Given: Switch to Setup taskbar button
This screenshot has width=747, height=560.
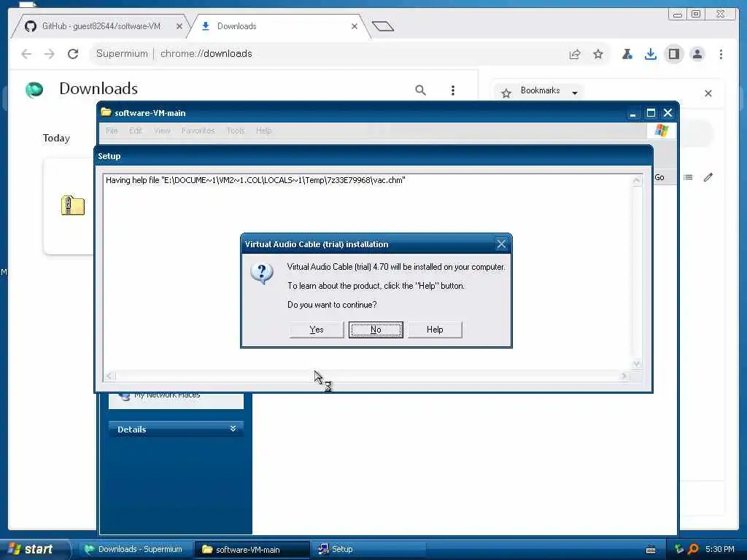Looking at the screenshot, I should (369, 549).
